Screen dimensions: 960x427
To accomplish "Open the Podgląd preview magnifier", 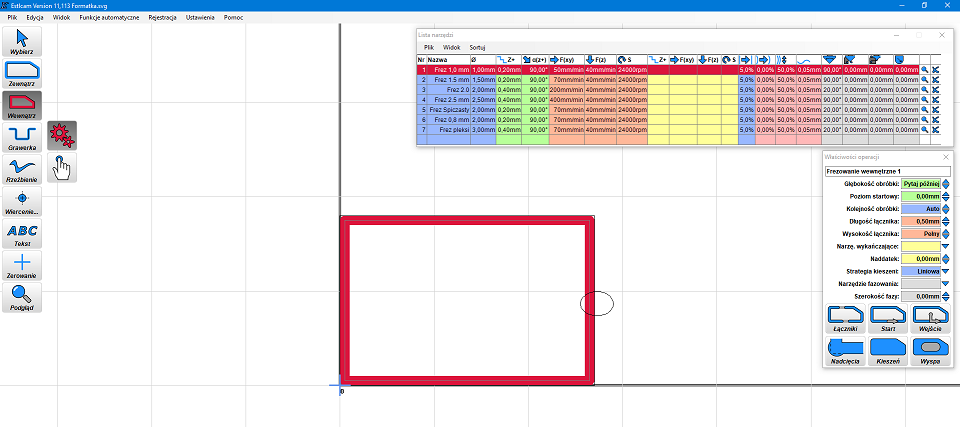I will coord(22,297).
